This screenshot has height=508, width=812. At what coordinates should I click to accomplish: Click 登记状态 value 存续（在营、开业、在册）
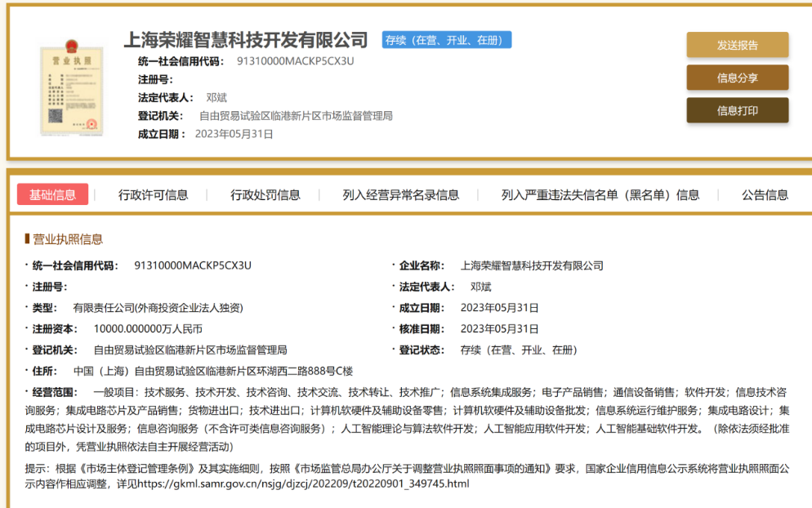[x=519, y=350]
